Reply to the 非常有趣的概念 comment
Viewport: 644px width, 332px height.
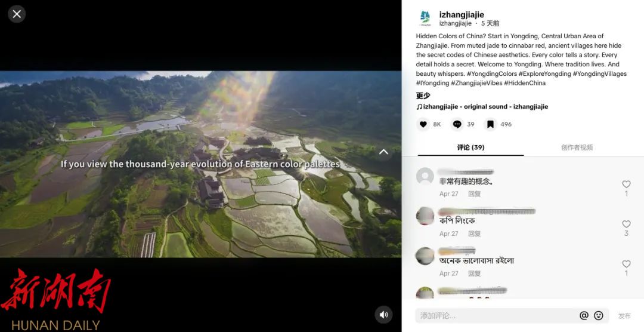coord(474,194)
